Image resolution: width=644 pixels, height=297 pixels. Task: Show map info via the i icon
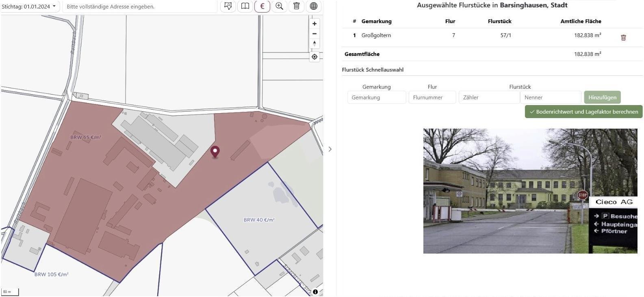315,291
